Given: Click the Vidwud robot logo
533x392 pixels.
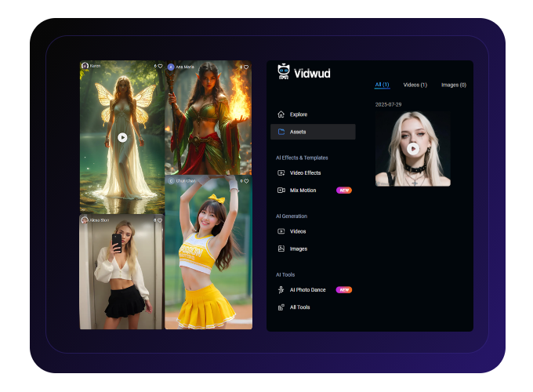Looking at the screenshot, I should tap(283, 71).
